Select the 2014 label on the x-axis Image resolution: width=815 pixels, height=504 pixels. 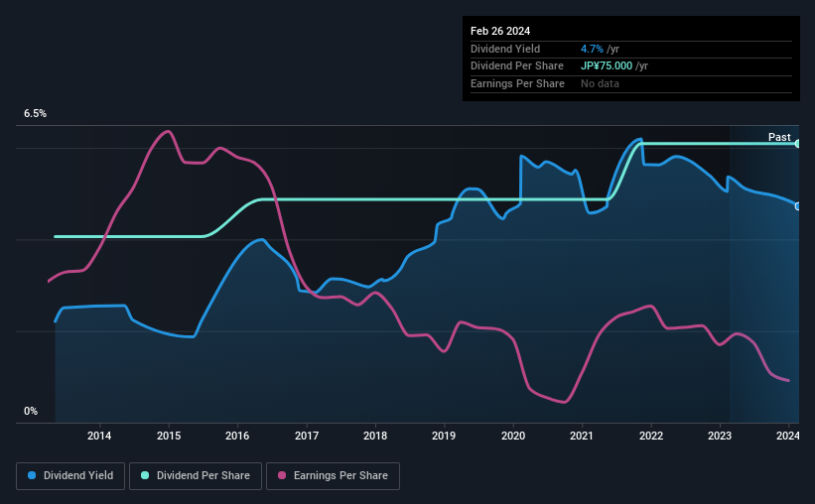pyautogui.click(x=99, y=436)
